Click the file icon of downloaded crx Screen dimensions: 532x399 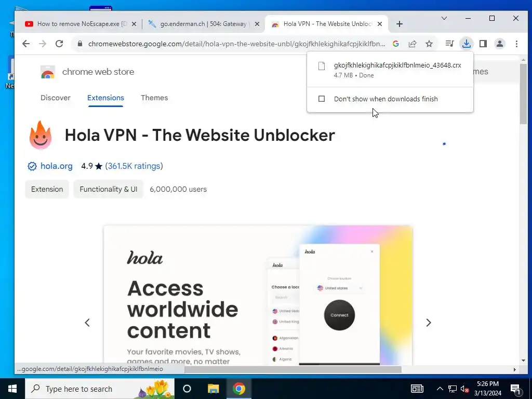click(x=322, y=66)
